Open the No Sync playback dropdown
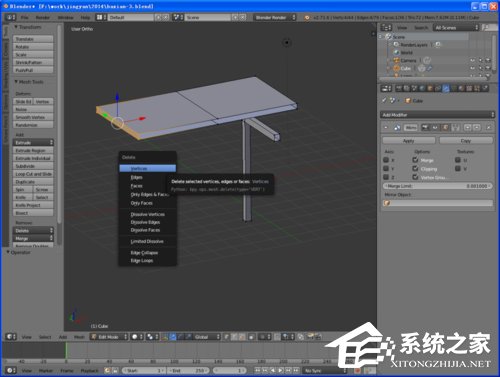500x377 pixels. pyautogui.click(x=325, y=370)
